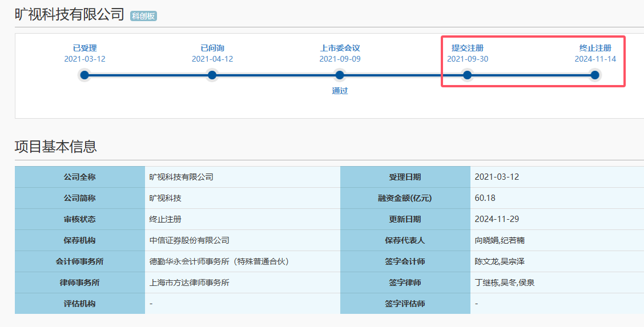Select the 已受理 stage label

pos(84,48)
